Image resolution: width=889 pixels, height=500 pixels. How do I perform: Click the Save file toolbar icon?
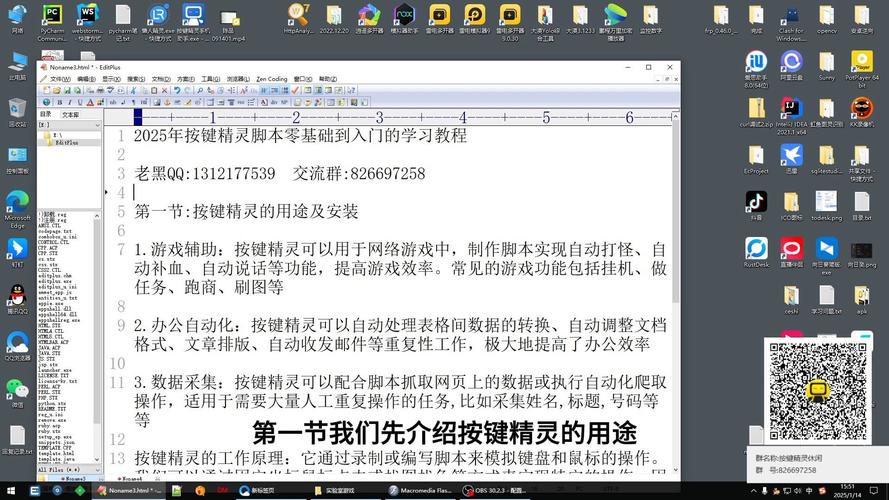point(67,90)
